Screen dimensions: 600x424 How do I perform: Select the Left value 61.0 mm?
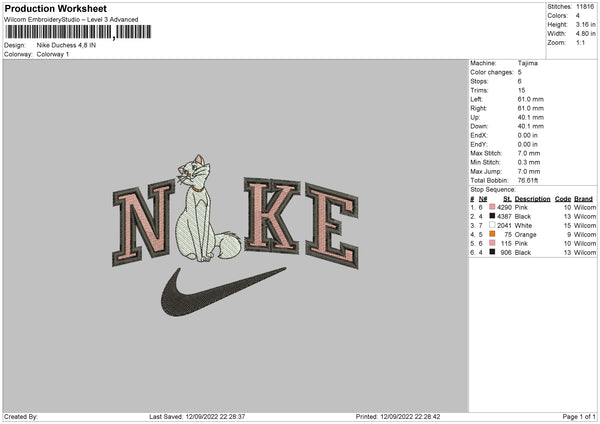tap(531, 99)
